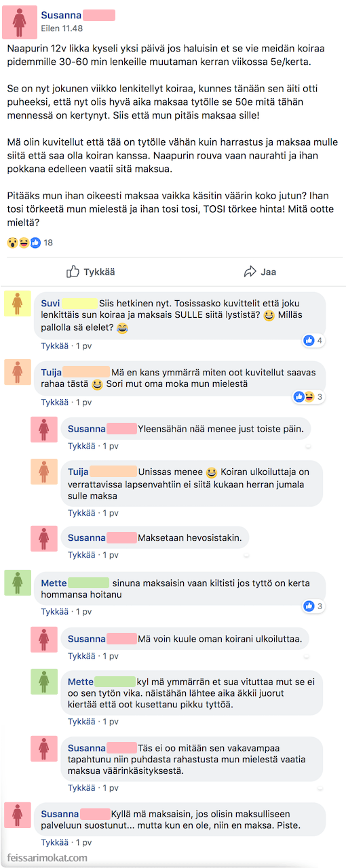This screenshot has width=346, height=868.
Task: Open the reaction emojis summary showing 18
Action: (x=30, y=243)
